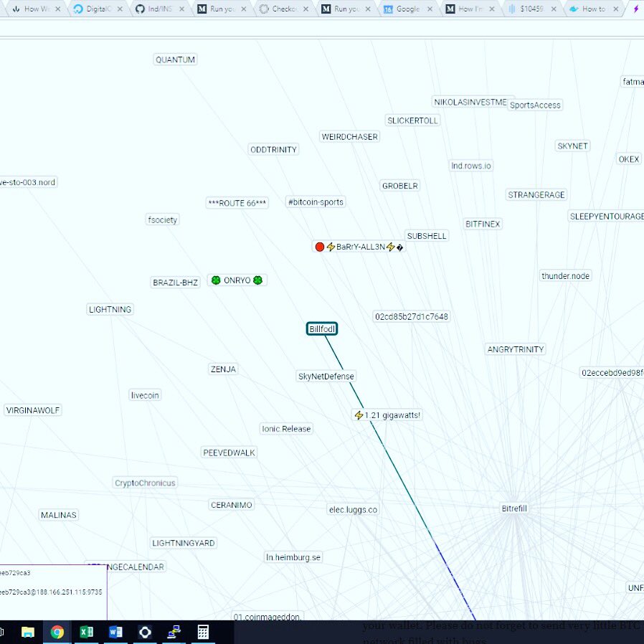Screen dimensions: 644x644
Task: Select the ***ROUTE 66*** node
Action: coord(237,203)
